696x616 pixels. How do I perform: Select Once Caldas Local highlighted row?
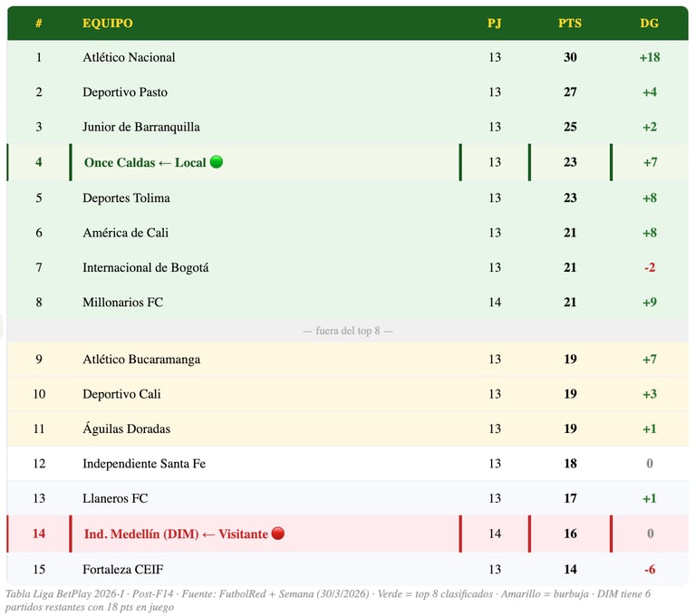click(348, 162)
